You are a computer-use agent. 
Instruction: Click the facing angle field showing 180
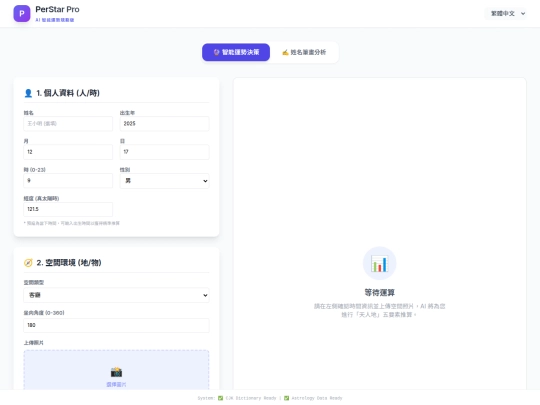116,325
